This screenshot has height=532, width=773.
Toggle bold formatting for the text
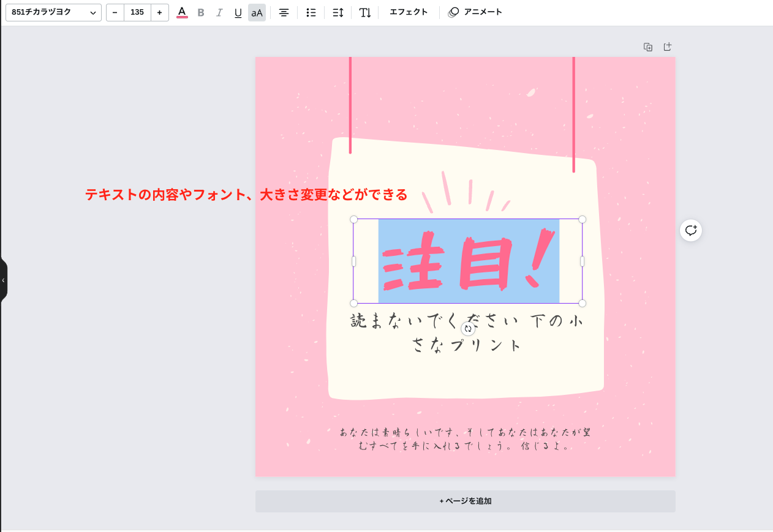click(x=200, y=12)
